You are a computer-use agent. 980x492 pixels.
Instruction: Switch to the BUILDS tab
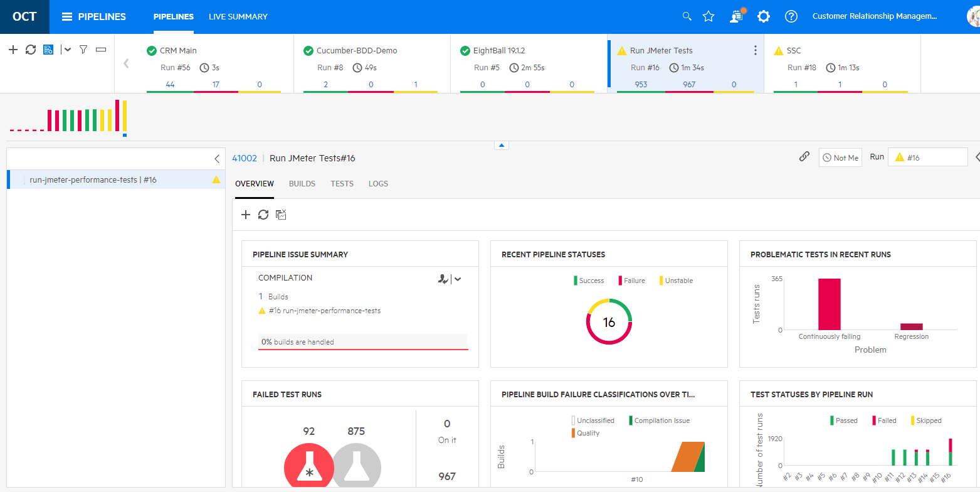(302, 184)
